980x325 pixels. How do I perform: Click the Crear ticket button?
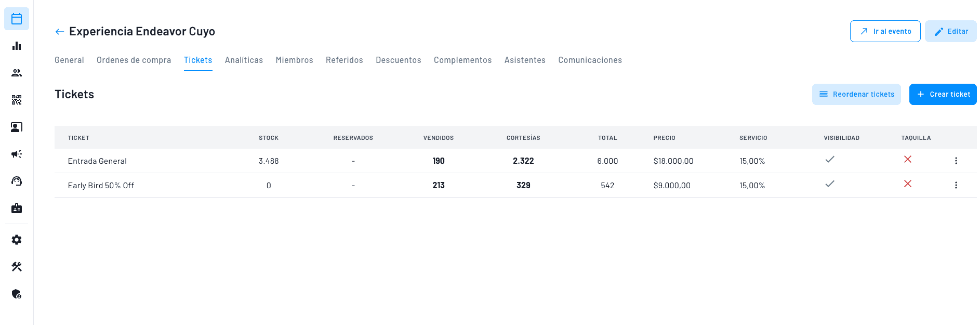click(x=943, y=94)
